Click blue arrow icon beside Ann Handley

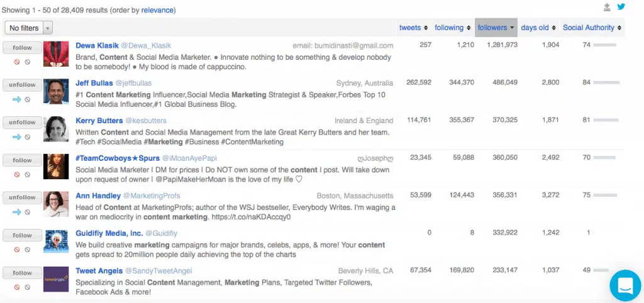click(x=17, y=212)
